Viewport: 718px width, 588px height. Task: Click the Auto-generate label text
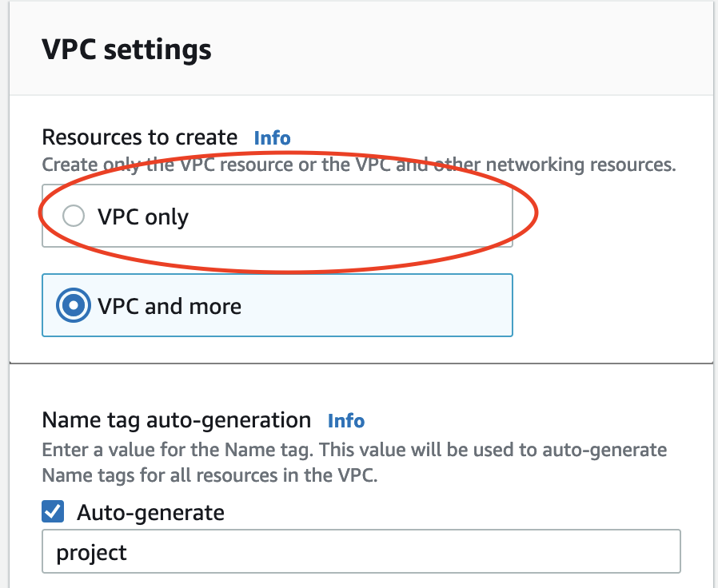click(150, 512)
